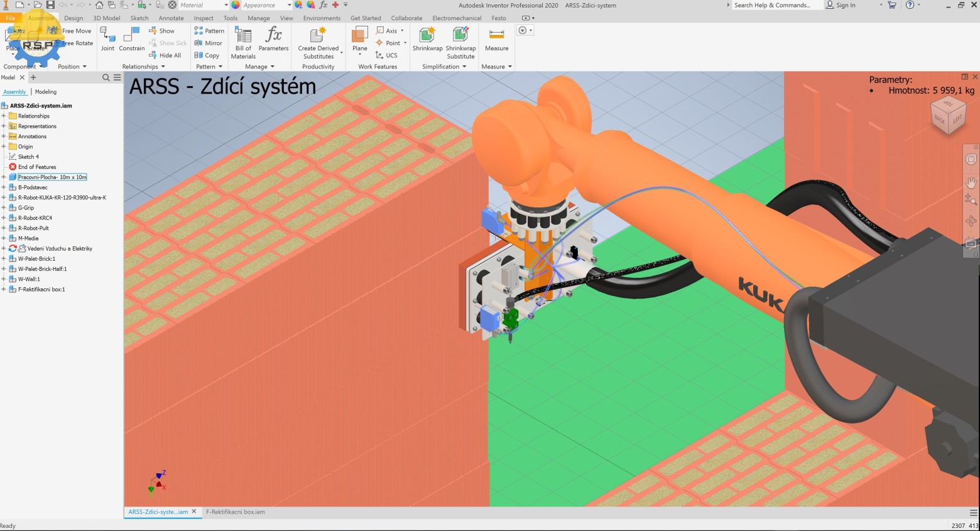Expand the M-Media tree node
Screen dimensions: 980x531
coord(4,239)
